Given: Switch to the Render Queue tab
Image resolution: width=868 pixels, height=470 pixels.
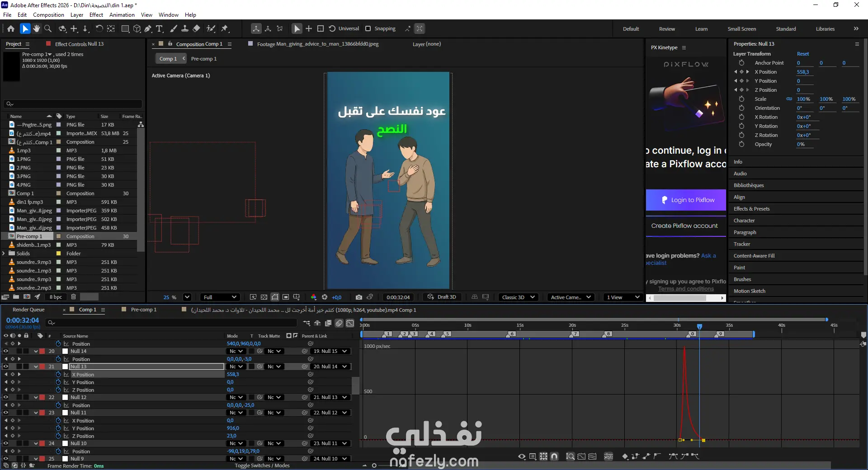Looking at the screenshot, I should (28, 310).
